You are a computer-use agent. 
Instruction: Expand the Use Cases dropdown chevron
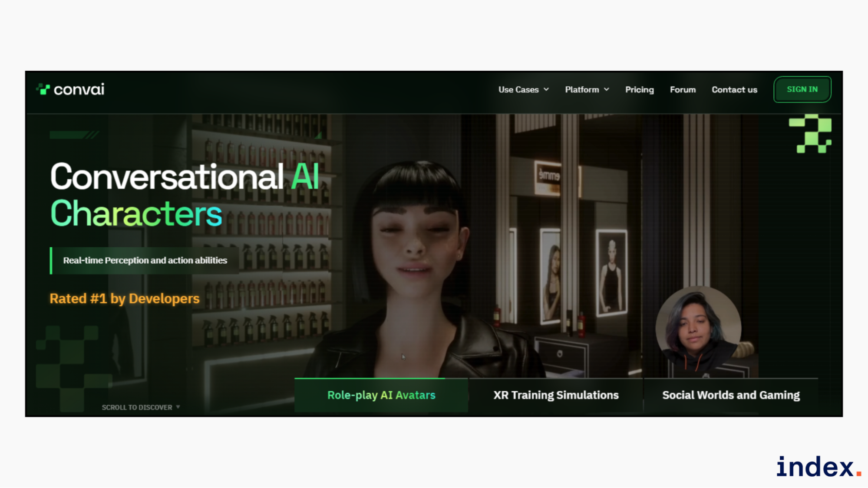[x=546, y=89]
